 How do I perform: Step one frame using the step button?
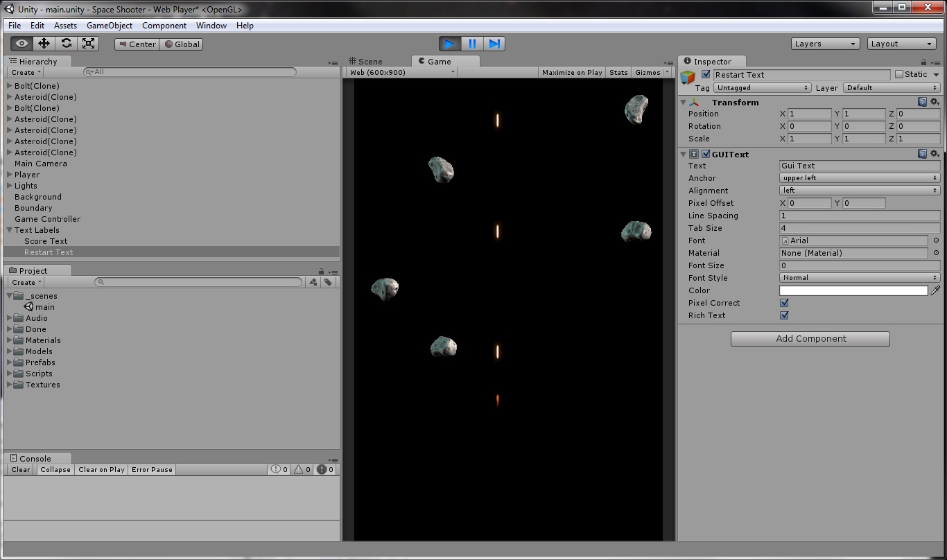point(494,43)
